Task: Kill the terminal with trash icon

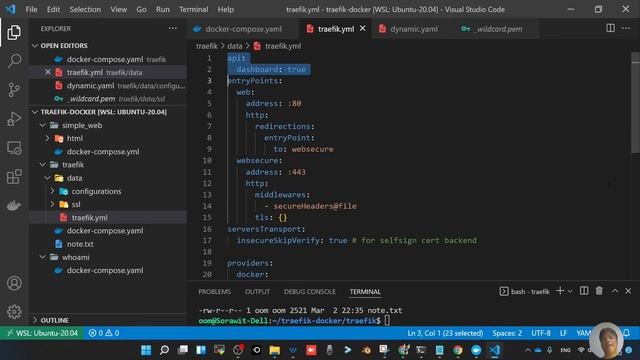Action: 599,291
